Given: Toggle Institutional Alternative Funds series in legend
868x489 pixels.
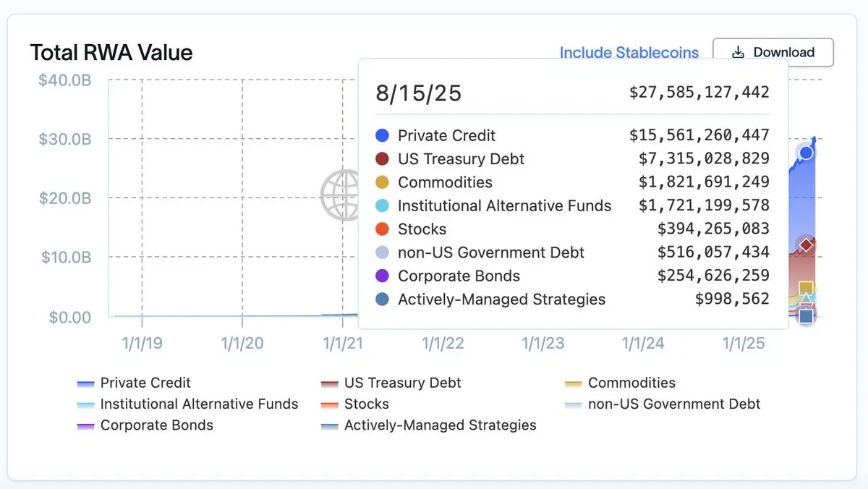Looking at the screenshot, I should [199, 404].
